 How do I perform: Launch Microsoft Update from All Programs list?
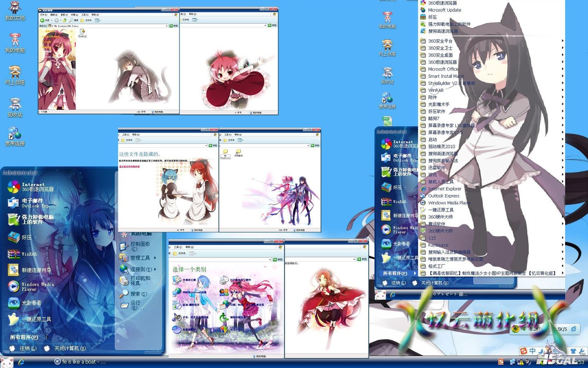pos(441,10)
